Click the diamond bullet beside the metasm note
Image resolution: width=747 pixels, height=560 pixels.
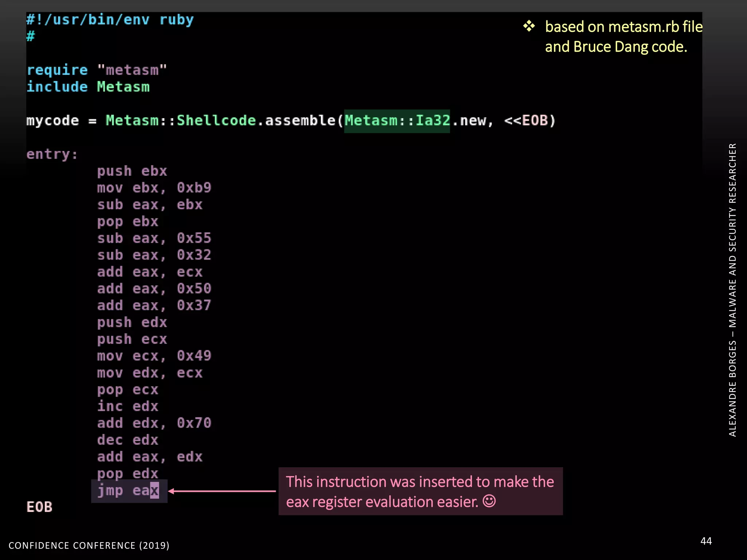pos(529,26)
